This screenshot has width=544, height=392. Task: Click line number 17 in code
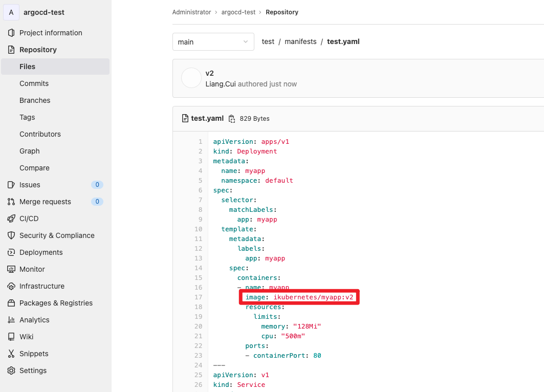pos(199,297)
